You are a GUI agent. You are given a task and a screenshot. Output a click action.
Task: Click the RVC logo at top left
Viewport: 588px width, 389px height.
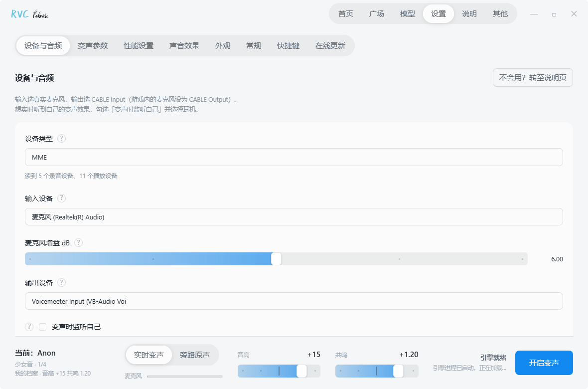click(x=29, y=14)
